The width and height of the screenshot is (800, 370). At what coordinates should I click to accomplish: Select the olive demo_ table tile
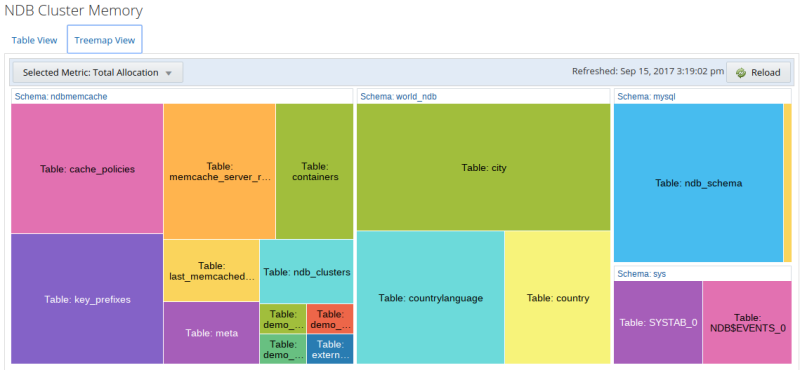click(x=283, y=319)
